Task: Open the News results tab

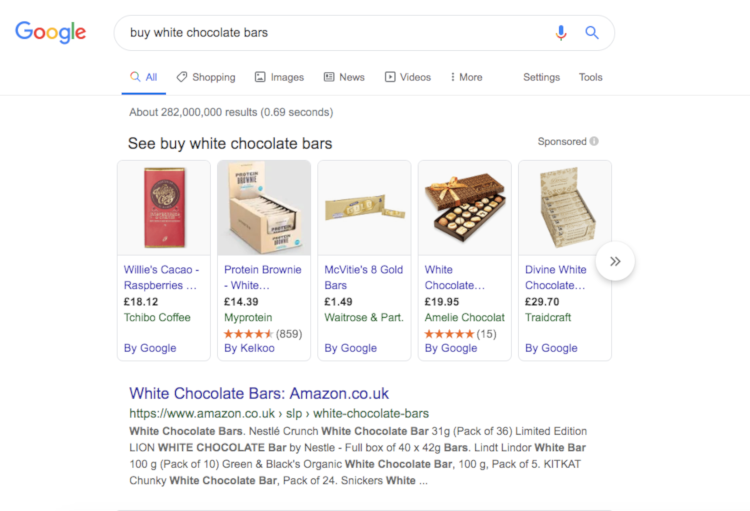Action: pos(344,77)
